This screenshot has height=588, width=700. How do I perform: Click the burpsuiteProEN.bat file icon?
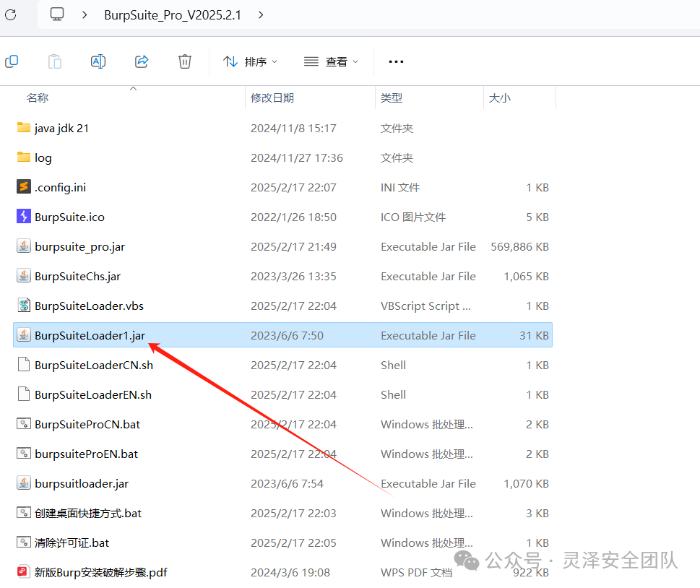click(x=24, y=453)
